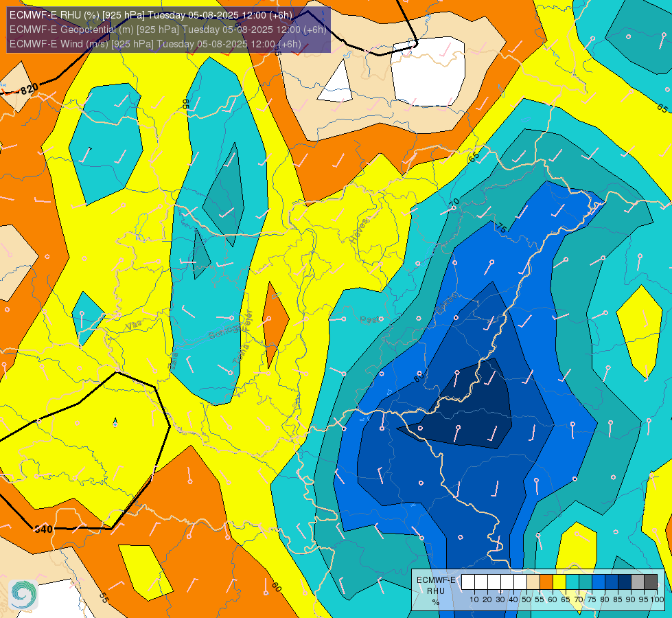The image size is (672, 618).
Task: Click the Somogy county label
Action: (x=225, y=332)
